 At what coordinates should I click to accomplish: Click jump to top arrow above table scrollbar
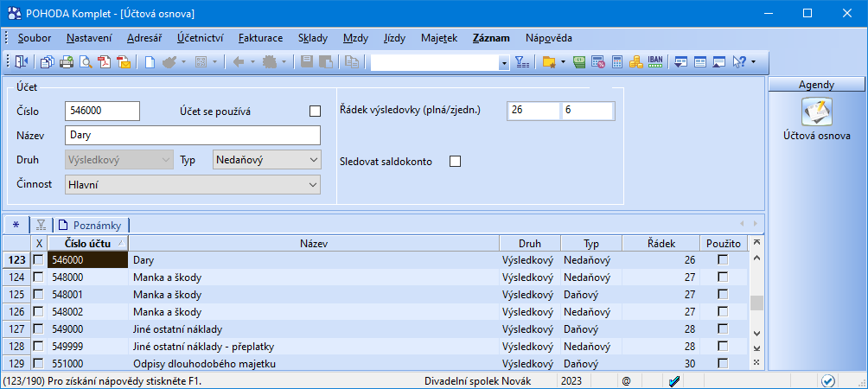[x=756, y=243]
